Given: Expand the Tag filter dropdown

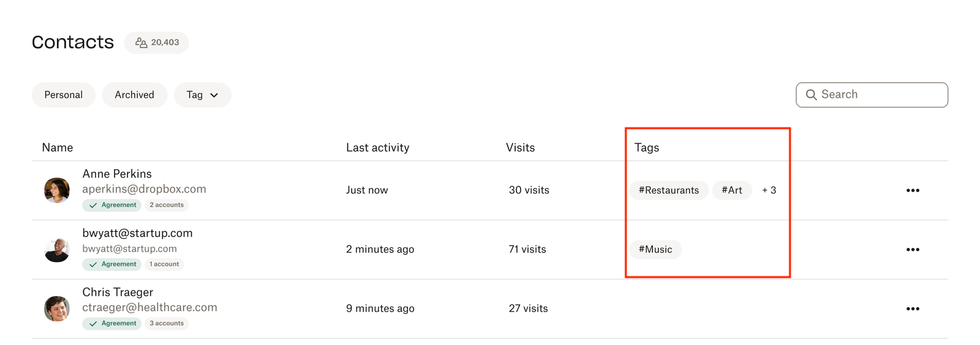Looking at the screenshot, I should click(x=202, y=95).
